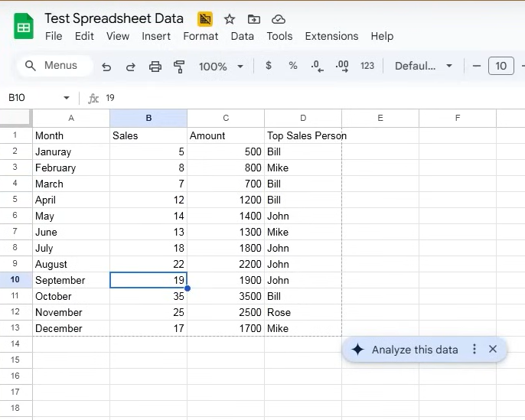Expand the Default font dropdown
Viewport: 525px width, 420px height.
click(x=424, y=66)
